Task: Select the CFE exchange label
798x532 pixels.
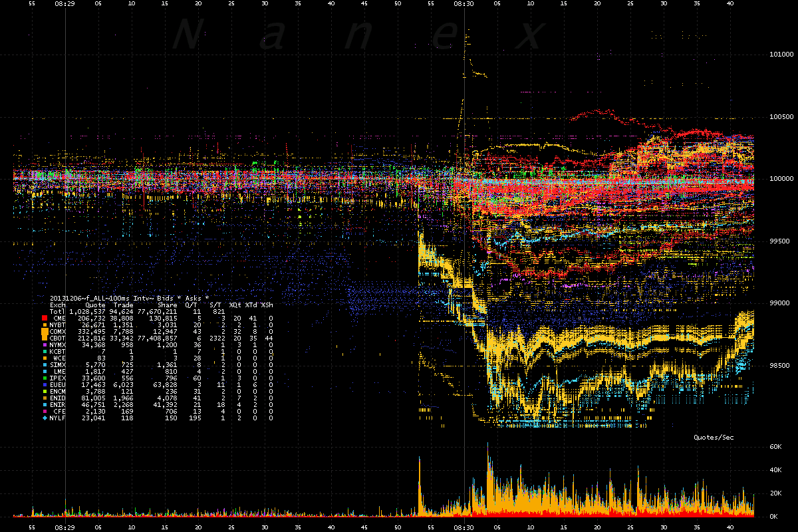Action: pyautogui.click(x=60, y=412)
